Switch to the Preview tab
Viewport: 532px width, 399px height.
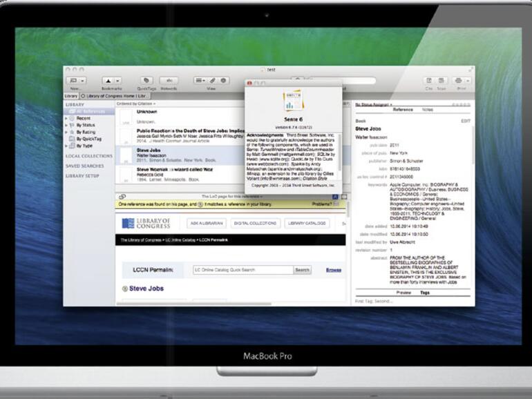tap(403, 293)
